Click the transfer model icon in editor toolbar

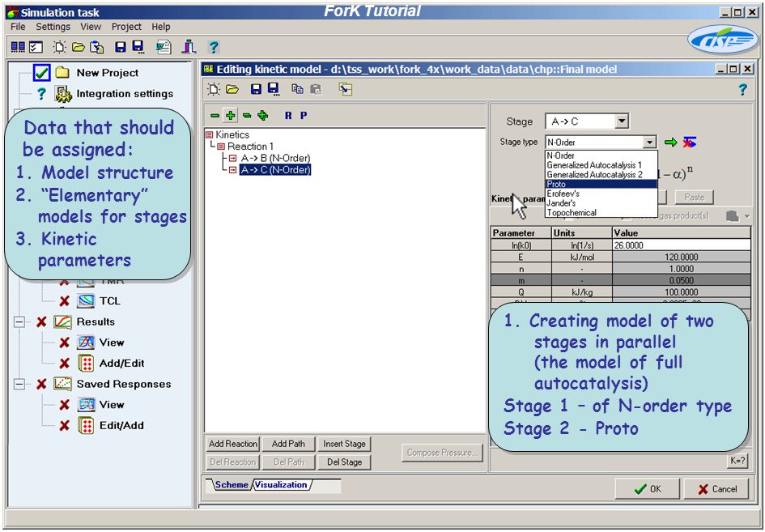coord(346,89)
